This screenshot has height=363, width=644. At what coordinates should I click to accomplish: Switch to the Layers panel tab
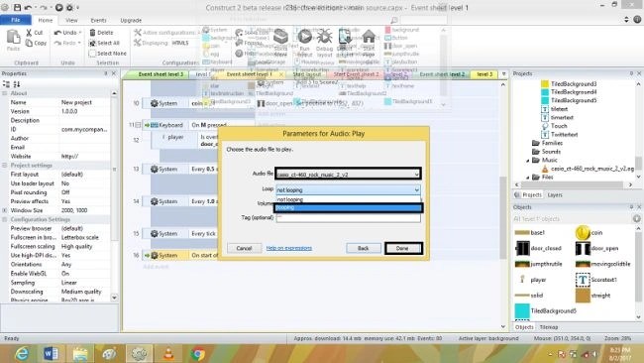click(555, 194)
